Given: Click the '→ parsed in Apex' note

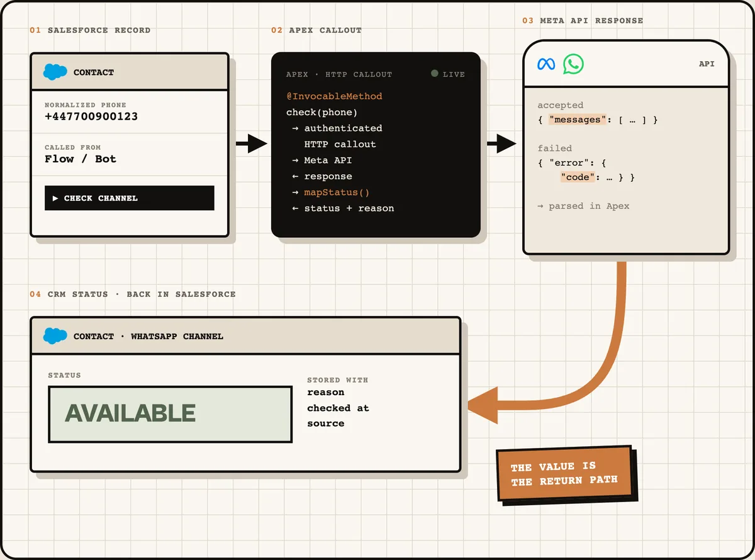Looking at the screenshot, I should [x=583, y=206].
